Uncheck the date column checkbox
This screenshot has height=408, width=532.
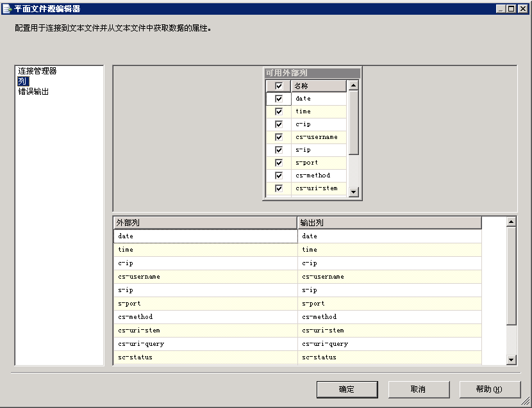point(279,99)
